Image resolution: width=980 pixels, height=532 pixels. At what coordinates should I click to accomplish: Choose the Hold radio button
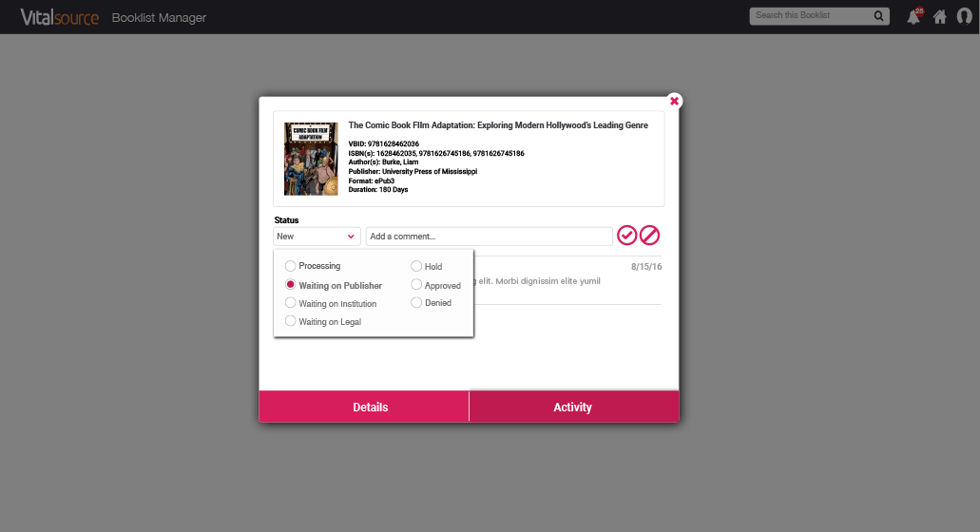416,267
